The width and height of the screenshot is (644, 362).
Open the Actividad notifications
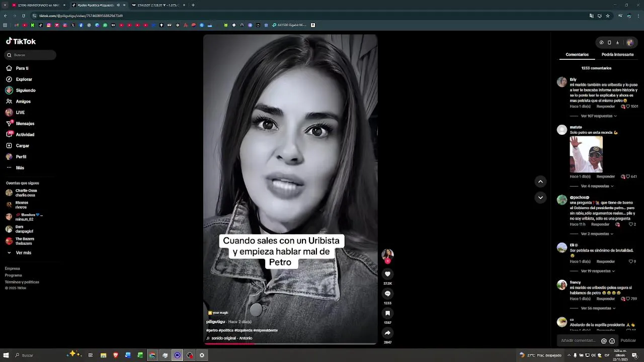coord(20,135)
